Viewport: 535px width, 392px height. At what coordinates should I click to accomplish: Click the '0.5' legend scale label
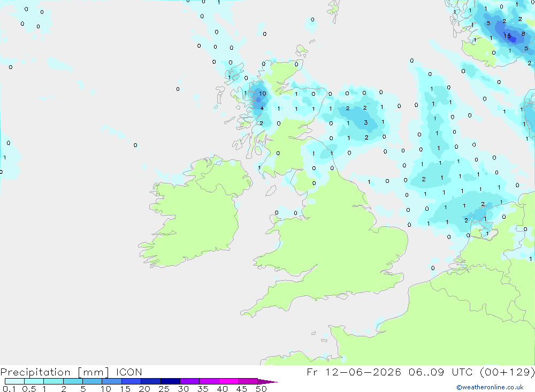29,389
